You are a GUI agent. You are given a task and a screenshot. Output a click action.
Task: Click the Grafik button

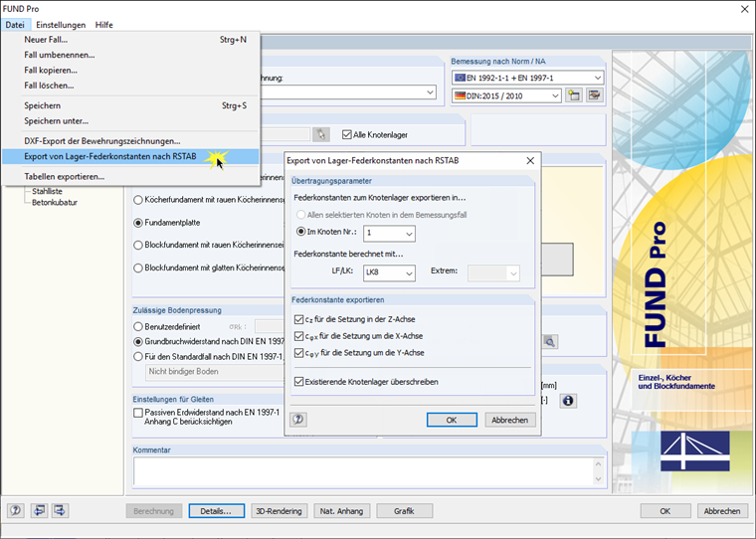[x=405, y=511]
